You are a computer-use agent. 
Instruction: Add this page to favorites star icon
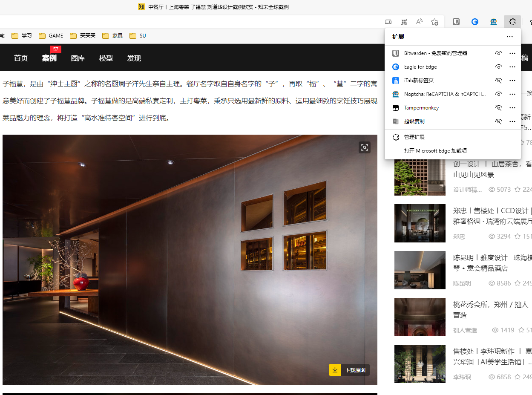pos(434,22)
